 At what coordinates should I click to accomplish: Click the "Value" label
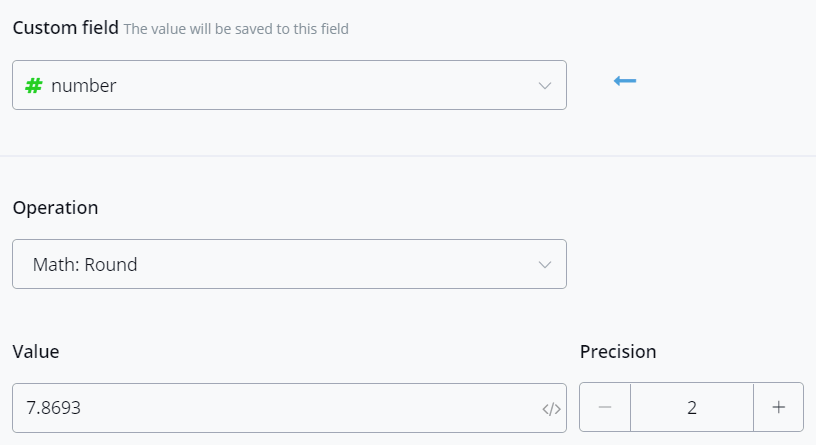point(36,351)
